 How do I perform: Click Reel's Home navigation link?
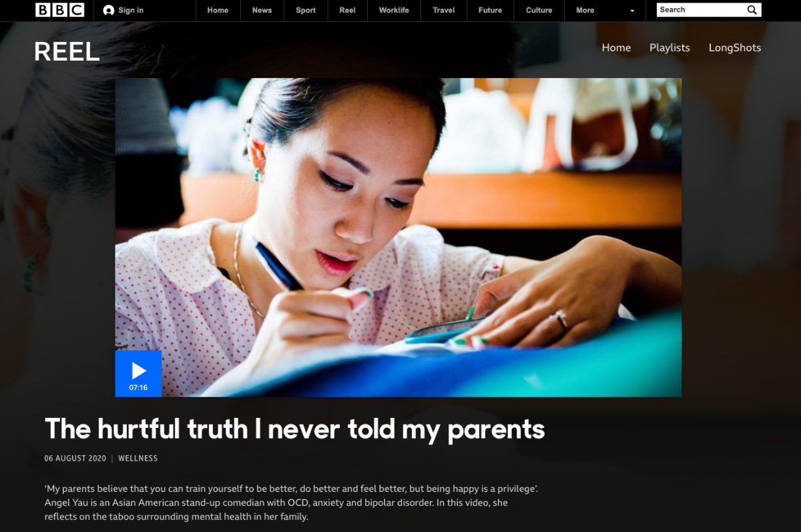[x=616, y=47]
